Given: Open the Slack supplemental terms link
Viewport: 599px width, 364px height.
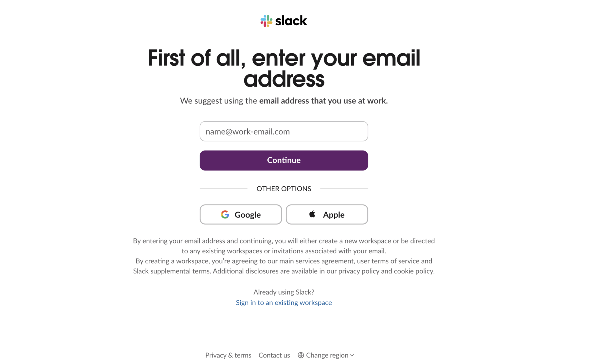Looking at the screenshot, I should pyautogui.click(x=172, y=271).
